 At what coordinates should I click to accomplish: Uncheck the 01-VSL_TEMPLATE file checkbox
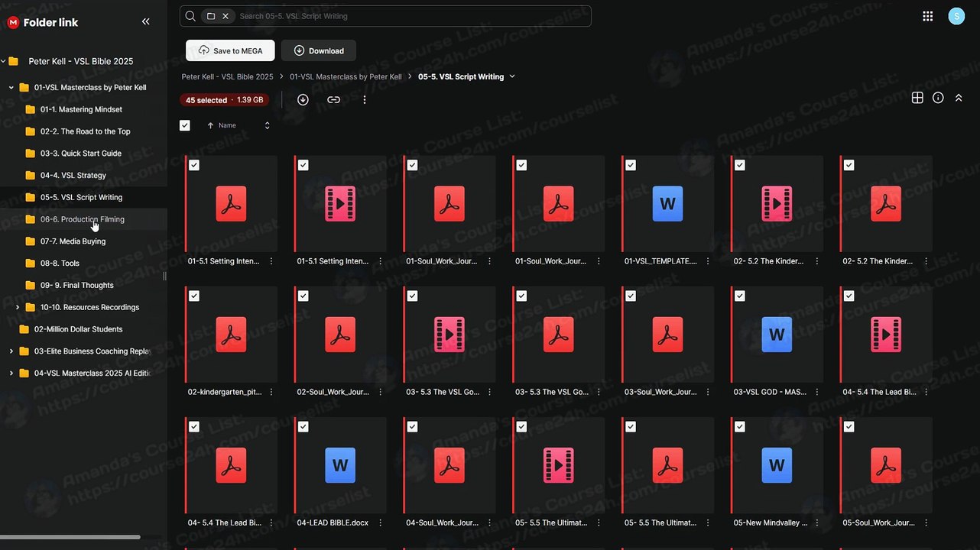[x=631, y=165]
